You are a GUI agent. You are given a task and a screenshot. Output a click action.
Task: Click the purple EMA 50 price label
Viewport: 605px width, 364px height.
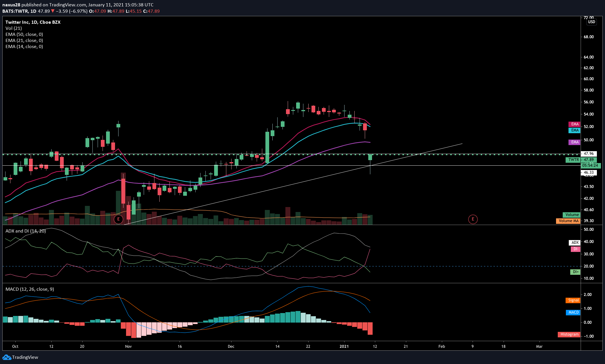pos(574,142)
